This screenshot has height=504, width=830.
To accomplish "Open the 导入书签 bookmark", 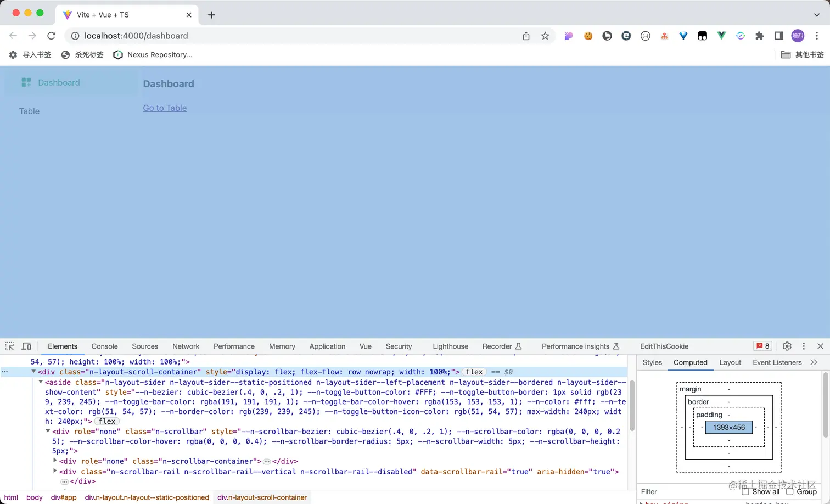I will [30, 54].
